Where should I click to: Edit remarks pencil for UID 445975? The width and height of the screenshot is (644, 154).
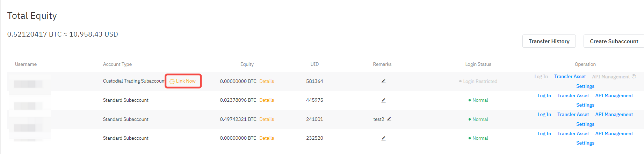(x=383, y=100)
